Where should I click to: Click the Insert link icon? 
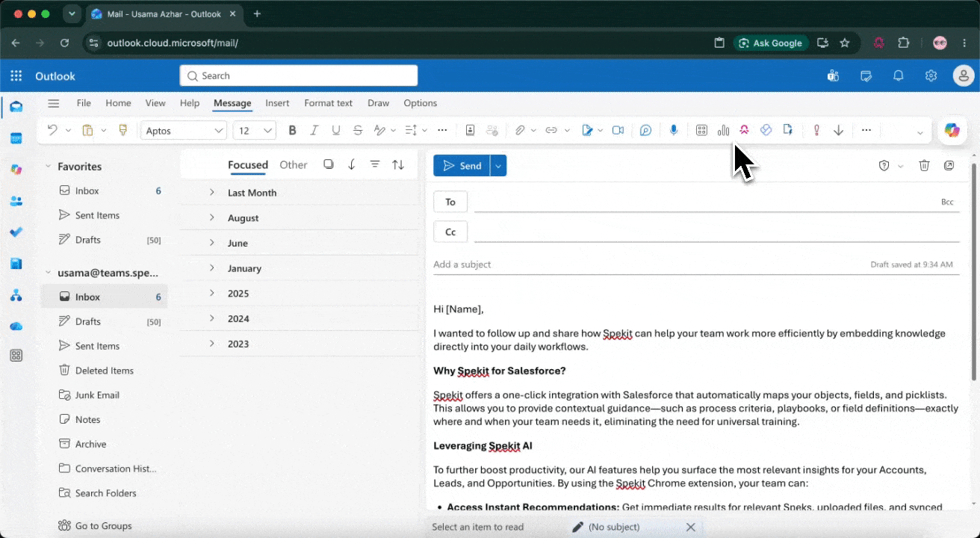point(551,130)
